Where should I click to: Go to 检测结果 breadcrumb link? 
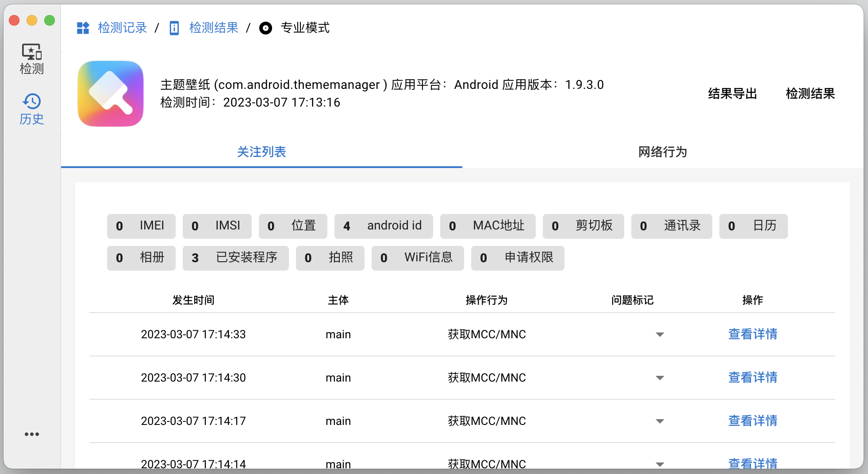(x=214, y=28)
